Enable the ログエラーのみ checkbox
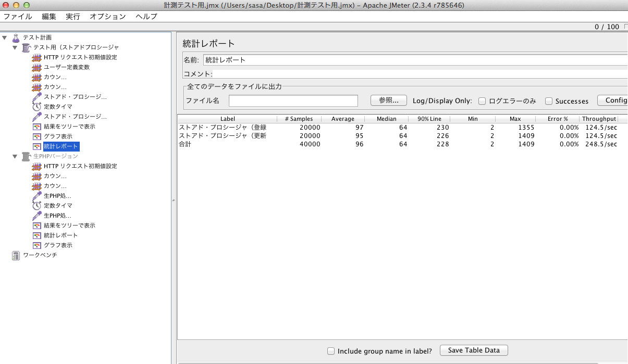628x364 pixels. (x=482, y=101)
